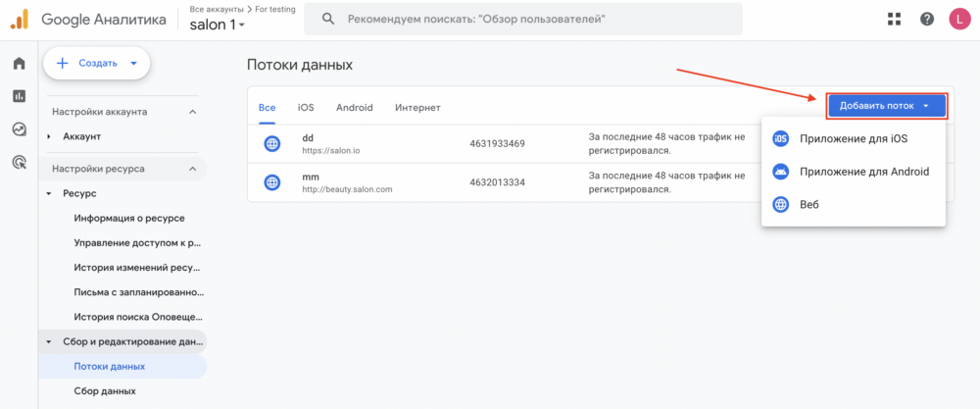Open the user account avatar L
This screenshot has width=980, height=409.
pyautogui.click(x=959, y=19)
